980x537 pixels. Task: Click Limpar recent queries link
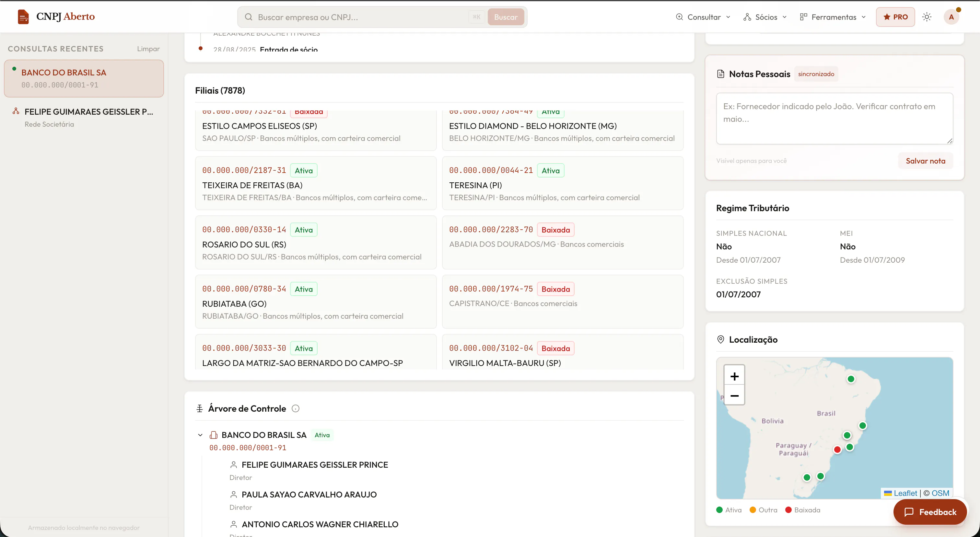[x=148, y=49]
